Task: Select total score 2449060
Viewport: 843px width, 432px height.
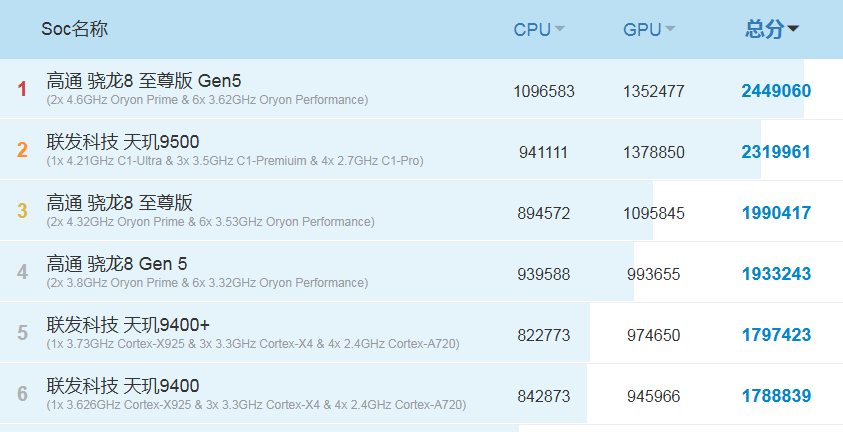Action: pos(776,91)
